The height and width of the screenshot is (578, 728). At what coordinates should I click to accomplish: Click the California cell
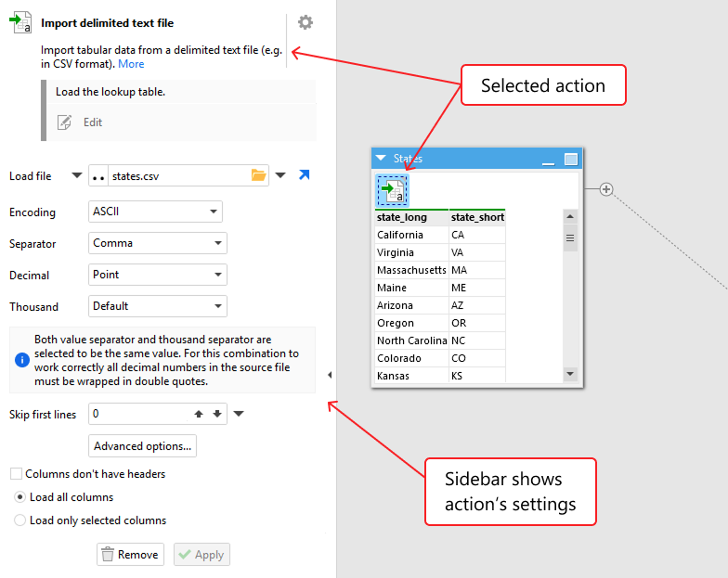(412, 235)
